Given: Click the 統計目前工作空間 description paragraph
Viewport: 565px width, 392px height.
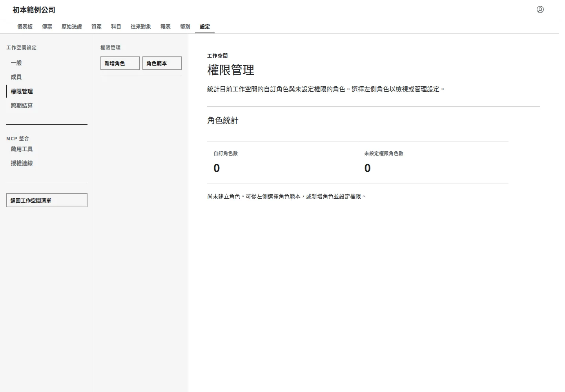Looking at the screenshot, I should [326, 89].
